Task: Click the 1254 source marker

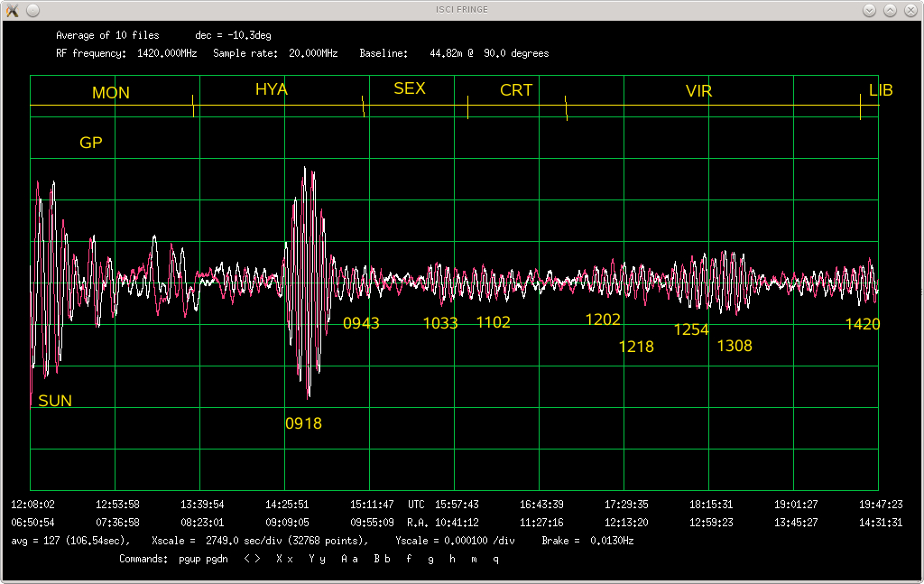Action: (691, 330)
